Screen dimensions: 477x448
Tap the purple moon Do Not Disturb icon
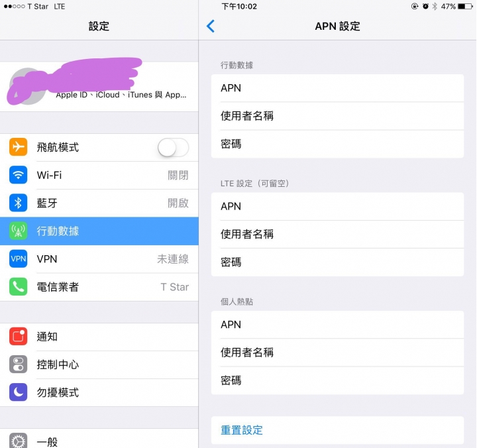19,392
